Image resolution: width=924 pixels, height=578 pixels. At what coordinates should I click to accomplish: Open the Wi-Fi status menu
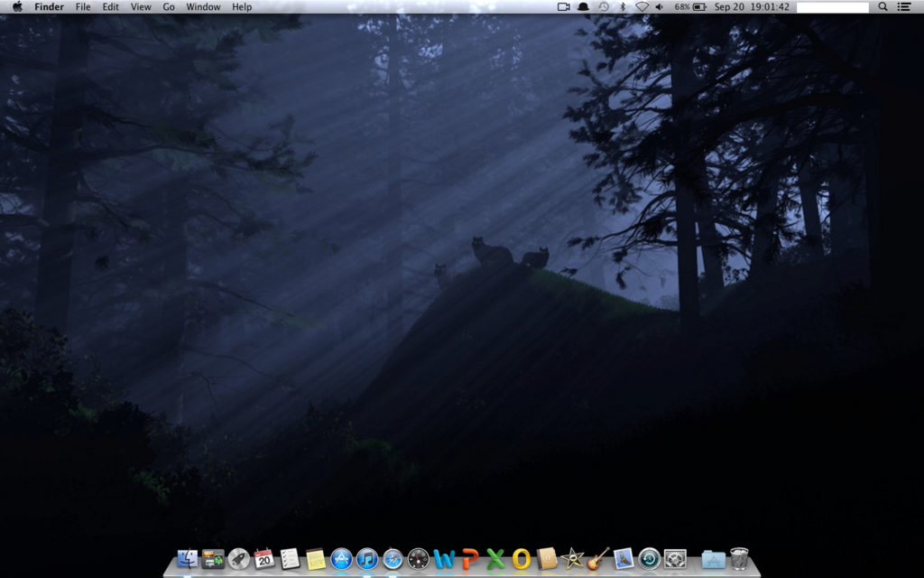[642, 6]
